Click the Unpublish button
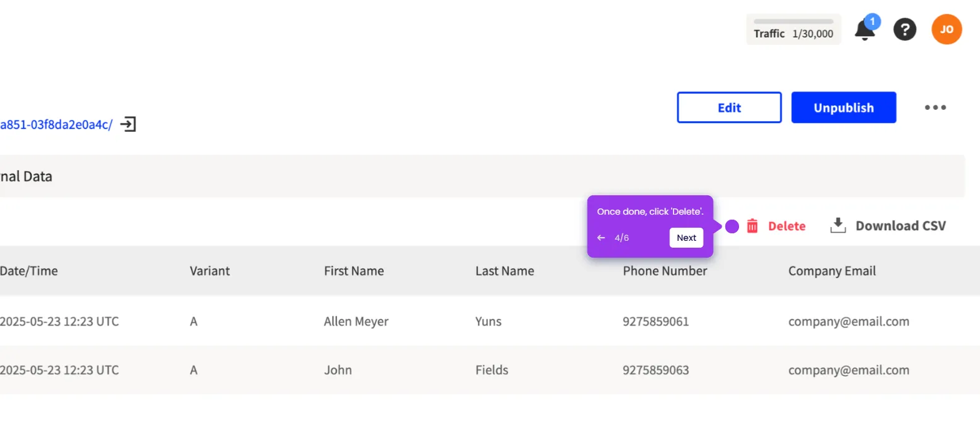The image size is (980, 433). 843,107
